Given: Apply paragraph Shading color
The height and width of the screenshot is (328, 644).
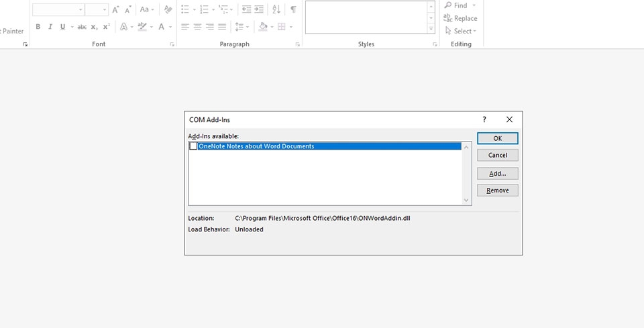Looking at the screenshot, I should pos(263,27).
